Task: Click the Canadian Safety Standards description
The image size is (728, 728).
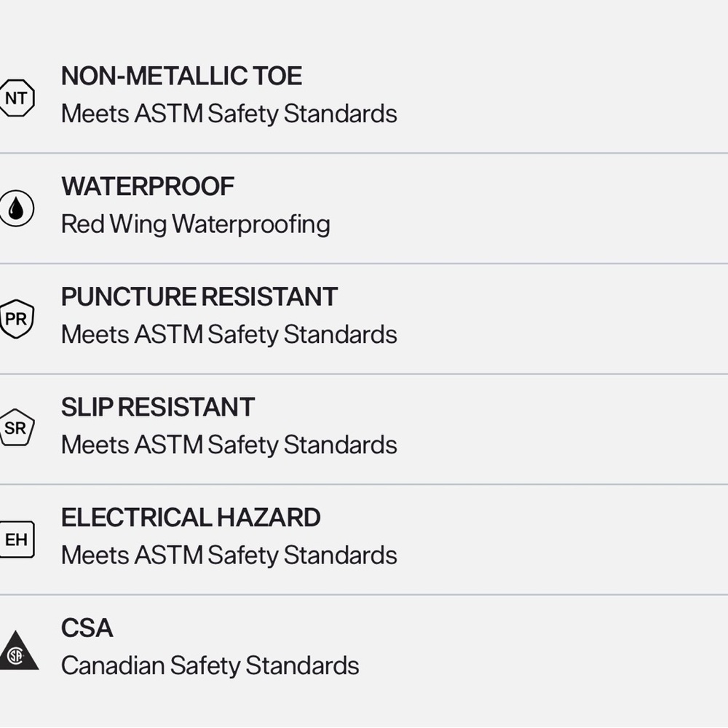Action: [x=210, y=665]
